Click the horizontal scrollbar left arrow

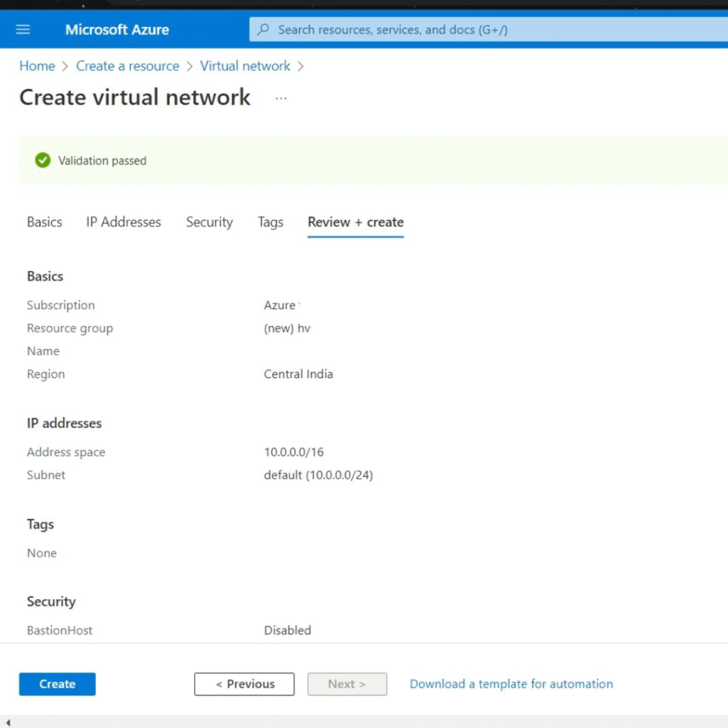[8, 722]
